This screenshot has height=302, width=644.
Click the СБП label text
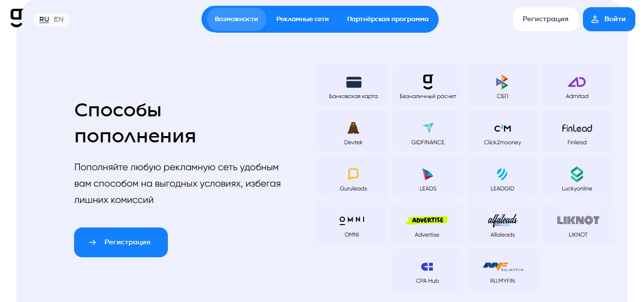click(502, 96)
